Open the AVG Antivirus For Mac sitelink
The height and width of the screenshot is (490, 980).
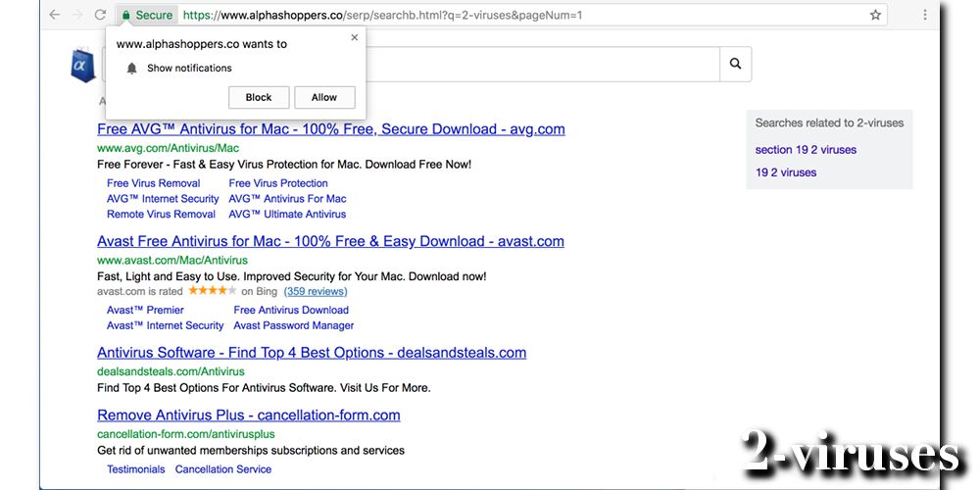287,199
